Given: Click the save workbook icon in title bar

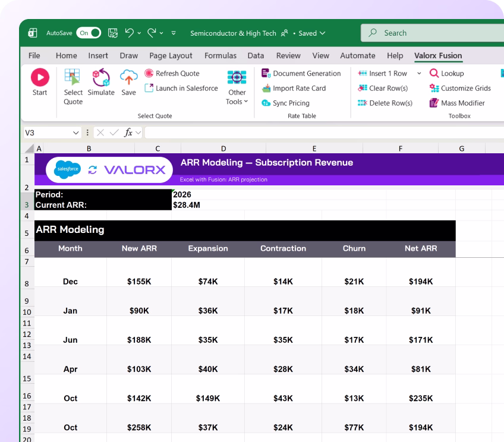Looking at the screenshot, I should 113,33.
